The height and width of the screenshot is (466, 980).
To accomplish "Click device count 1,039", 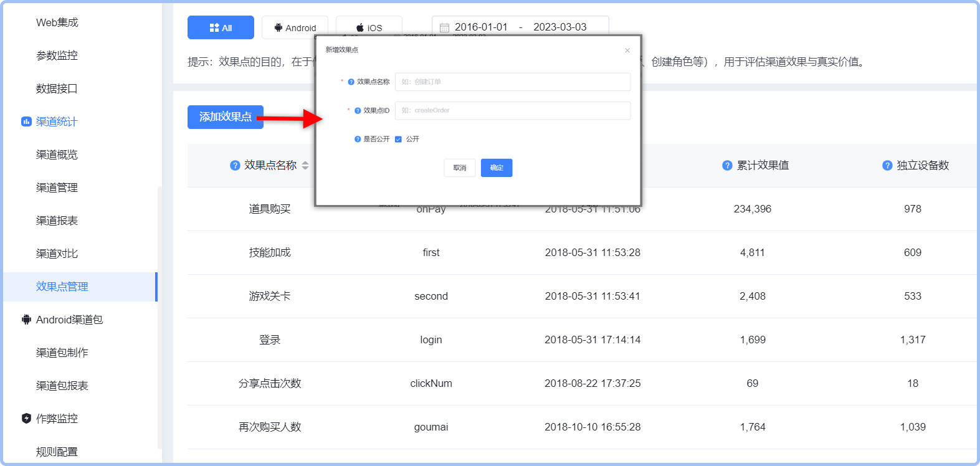I will click(x=913, y=427).
